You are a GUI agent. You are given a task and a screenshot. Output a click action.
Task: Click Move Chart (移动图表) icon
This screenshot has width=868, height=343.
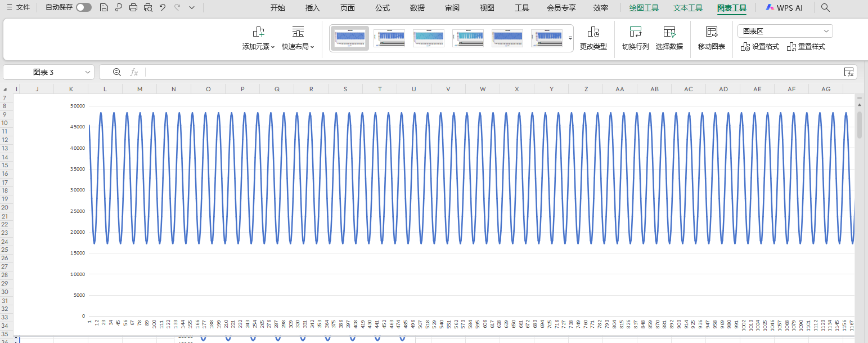[x=711, y=38]
